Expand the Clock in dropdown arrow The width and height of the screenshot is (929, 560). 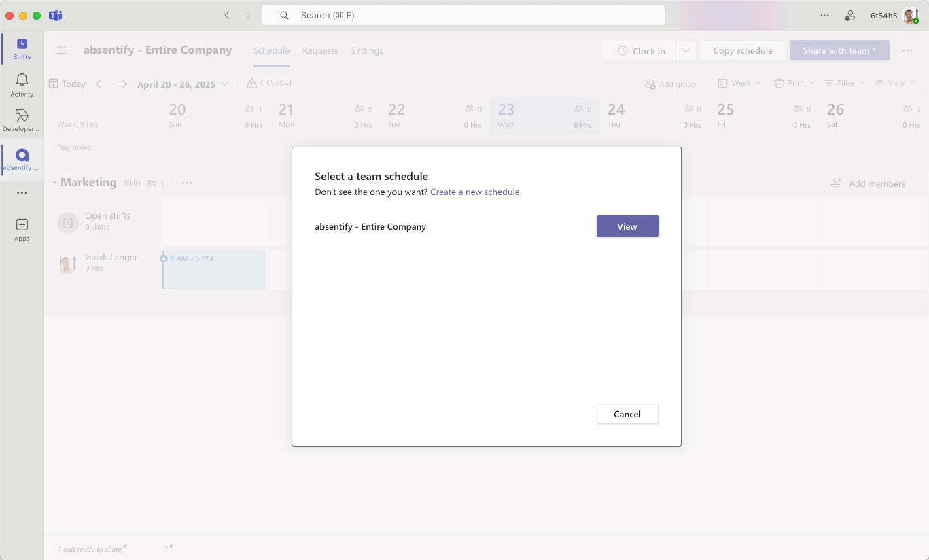click(x=686, y=50)
